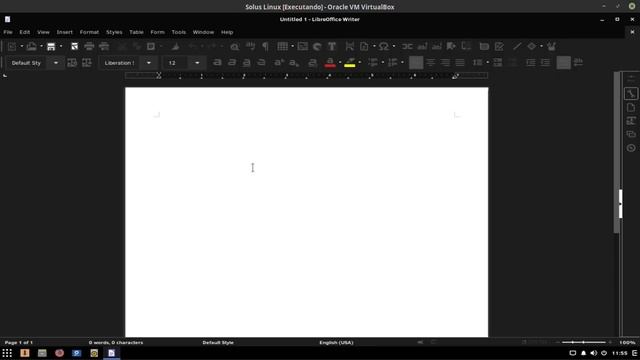
Task: Expand the Font Size dropdown arrow
Action: (x=197, y=63)
